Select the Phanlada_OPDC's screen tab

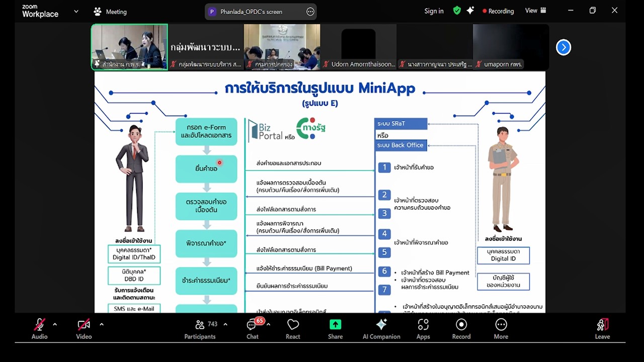[252, 12]
